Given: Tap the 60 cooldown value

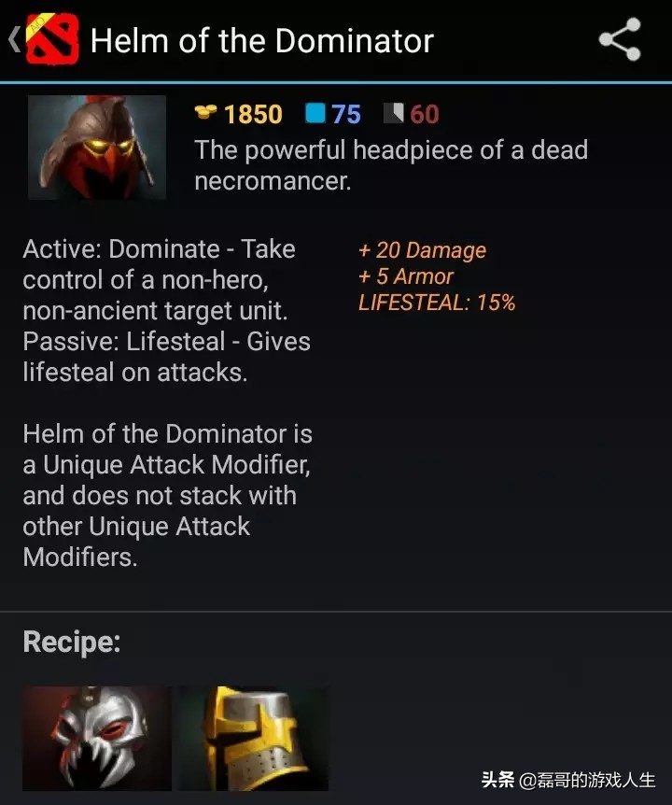Looking at the screenshot, I should (425, 114).
